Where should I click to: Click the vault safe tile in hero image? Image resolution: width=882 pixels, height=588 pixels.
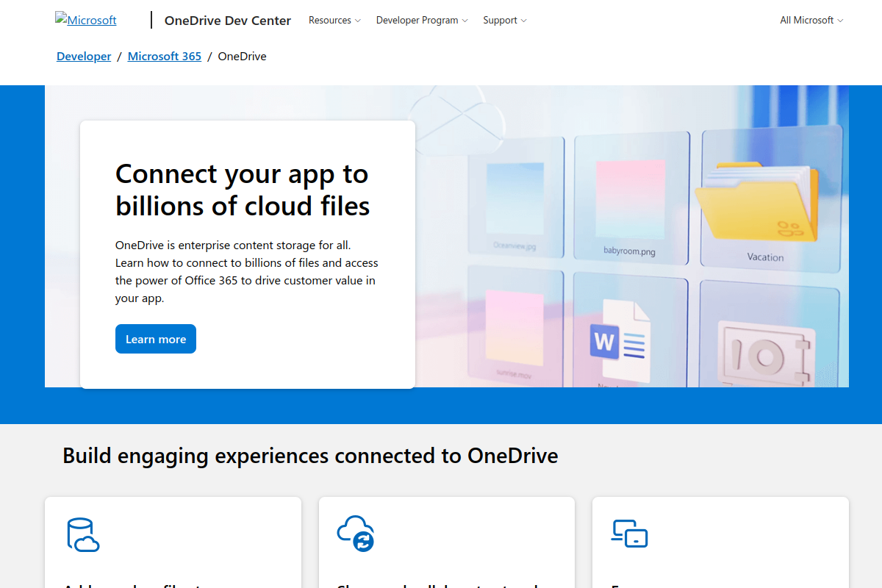pyautogui.click(x=769, y=334)
